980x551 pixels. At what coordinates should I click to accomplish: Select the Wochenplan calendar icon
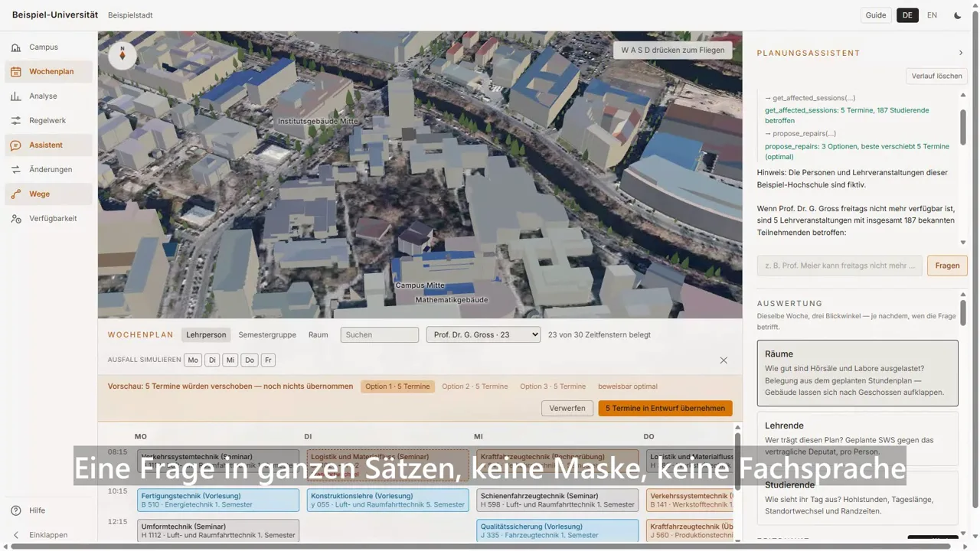coord(16,72)
